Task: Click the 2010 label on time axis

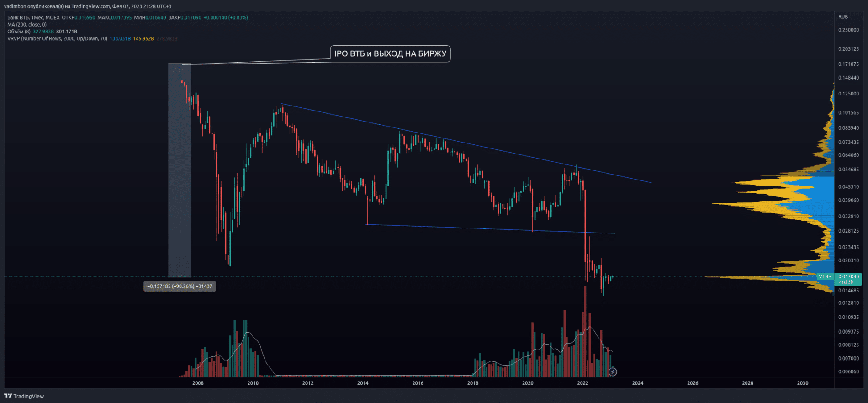Action: point(253,383)
